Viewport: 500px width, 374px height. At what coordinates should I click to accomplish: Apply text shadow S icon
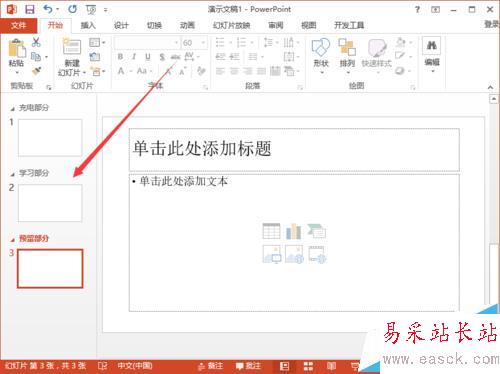[162, 57]
